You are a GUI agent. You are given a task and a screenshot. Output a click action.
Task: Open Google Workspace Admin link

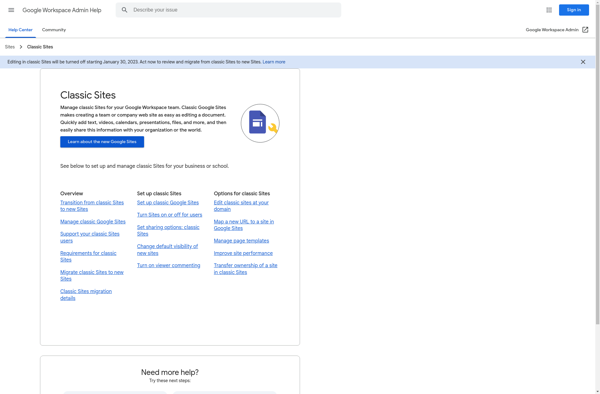click(x=552, y=30)
